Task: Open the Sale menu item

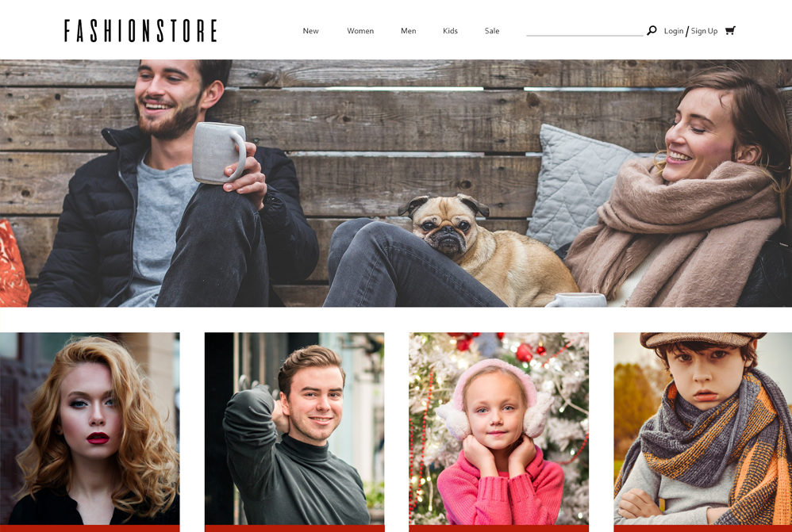Action: tap(492, 31)
